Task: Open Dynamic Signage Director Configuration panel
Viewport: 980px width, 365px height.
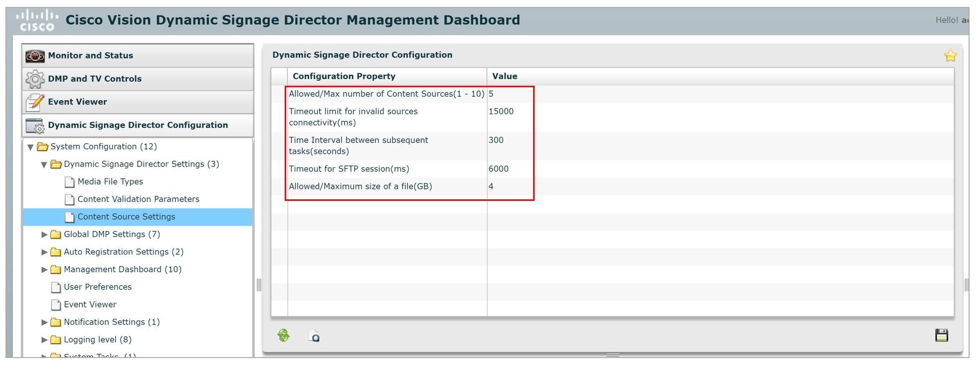Action: [138, 125]
